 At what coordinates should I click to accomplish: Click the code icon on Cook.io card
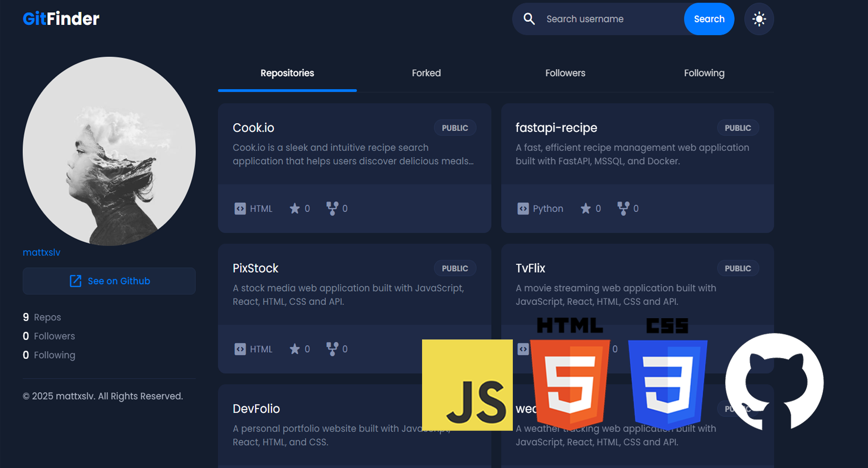point(240,209)
